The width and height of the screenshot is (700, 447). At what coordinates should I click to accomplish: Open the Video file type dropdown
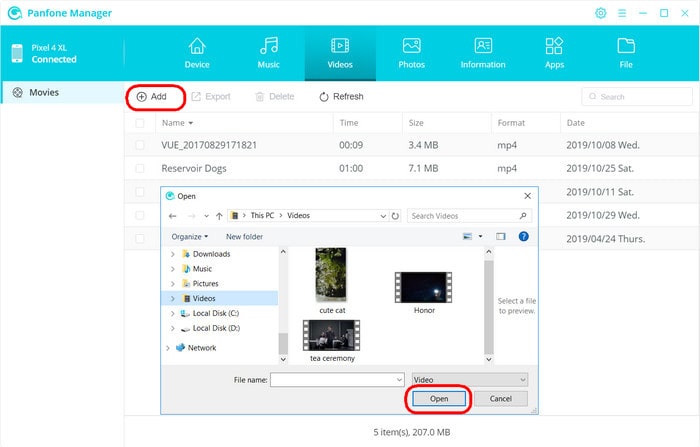coord(470,380)
